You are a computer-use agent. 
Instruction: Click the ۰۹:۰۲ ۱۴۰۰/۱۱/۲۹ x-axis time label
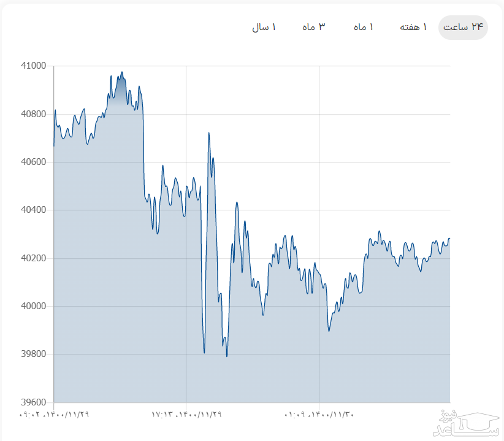[x=55, y=415]
